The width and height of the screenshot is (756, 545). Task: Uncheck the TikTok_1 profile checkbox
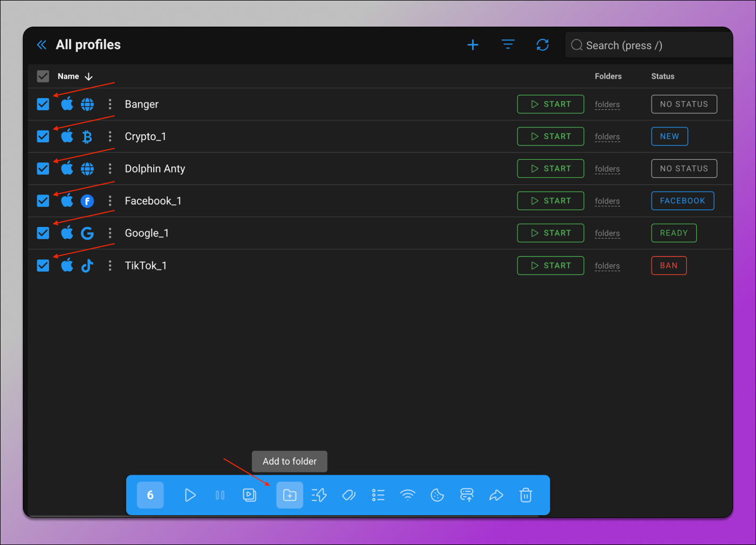coord(43,265)
